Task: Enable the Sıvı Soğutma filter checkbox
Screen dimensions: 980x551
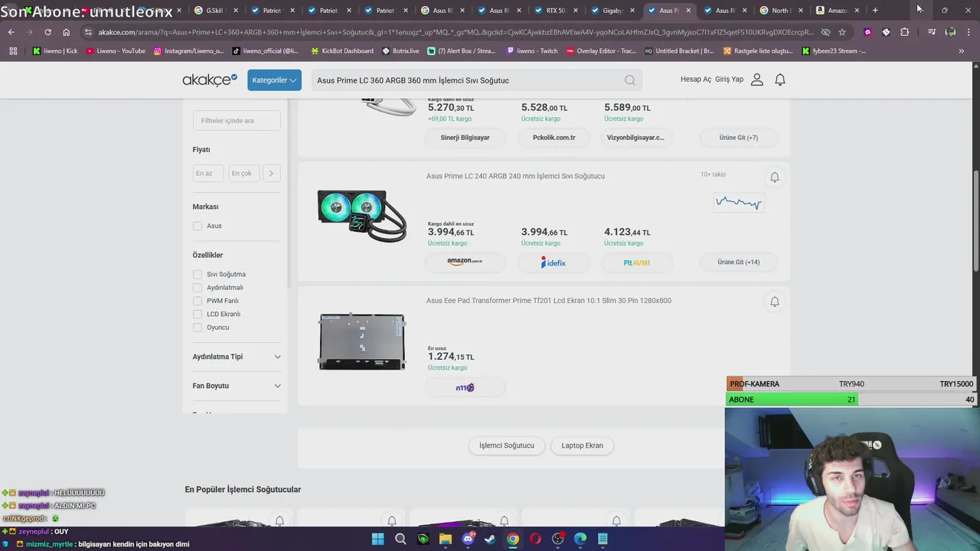Action: pyautogui.click(x=198, y=274)
